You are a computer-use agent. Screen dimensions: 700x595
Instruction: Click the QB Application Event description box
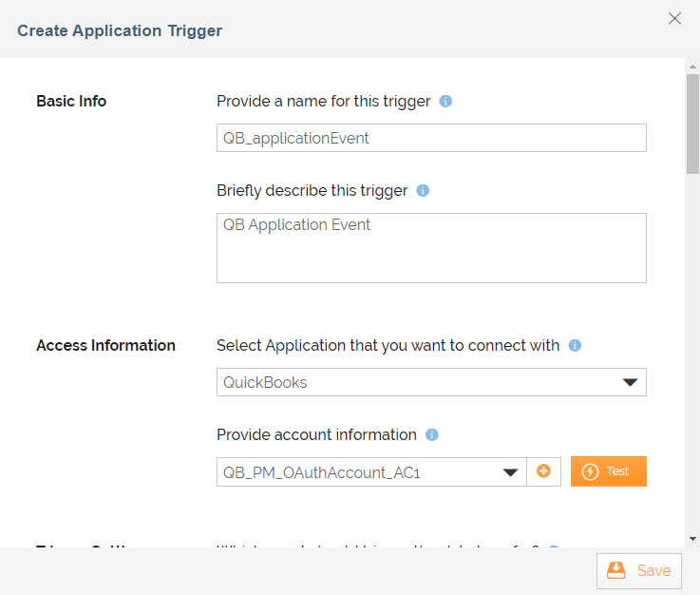click(431, 248)
